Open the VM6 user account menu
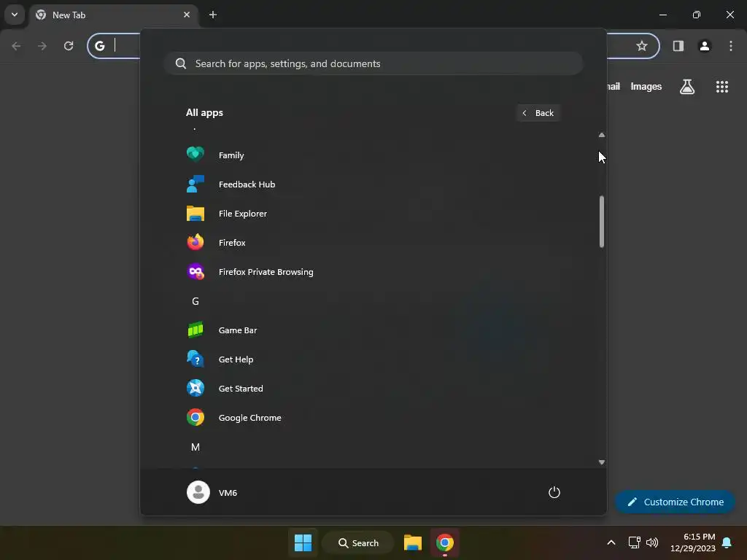The image size is (747, 560). 212,492
